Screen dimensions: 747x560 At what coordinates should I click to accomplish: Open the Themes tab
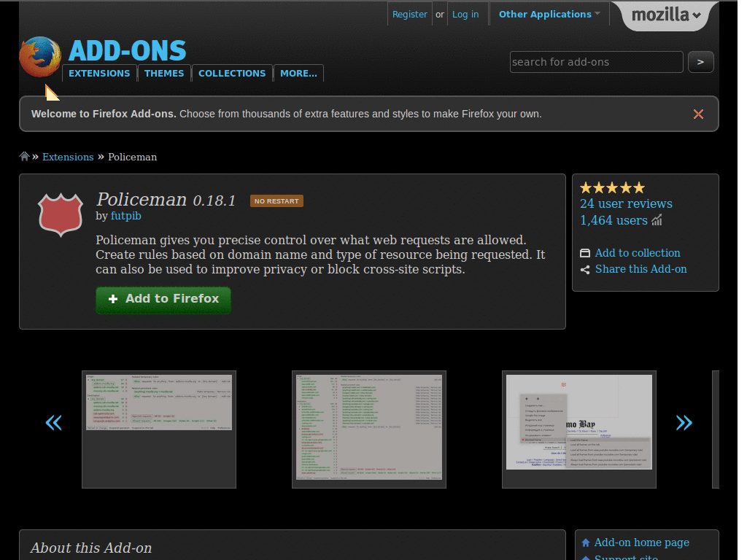(x=164, y=74)
